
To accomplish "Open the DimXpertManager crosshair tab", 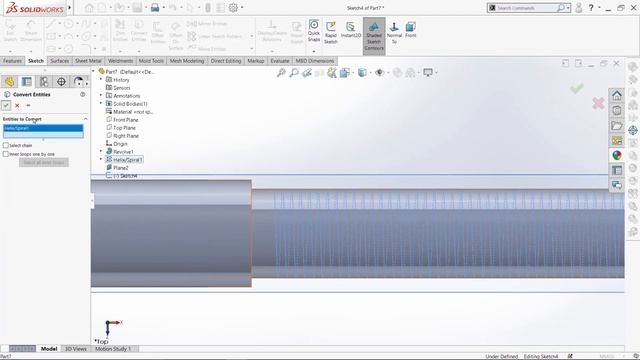I will tap(61, 82).
